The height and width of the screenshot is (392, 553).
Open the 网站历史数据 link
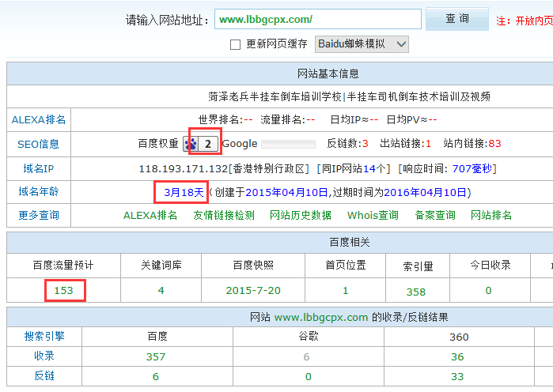click(301, 215)
